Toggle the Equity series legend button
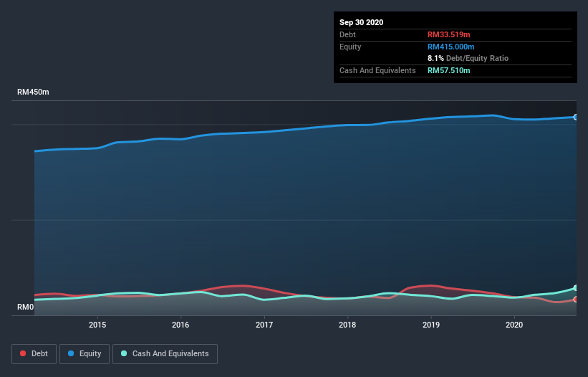This screenshot has width=588, height=377. 85,354
